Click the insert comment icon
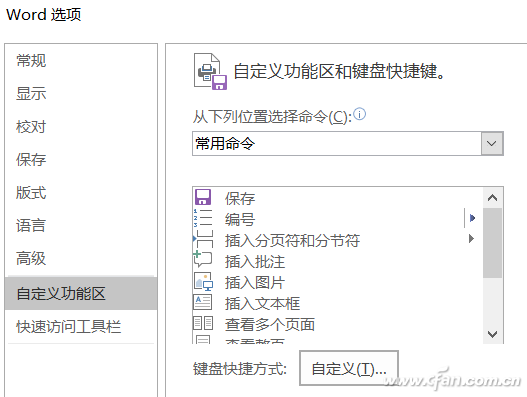Screen dimensions: 527x397 coord(203,260)
